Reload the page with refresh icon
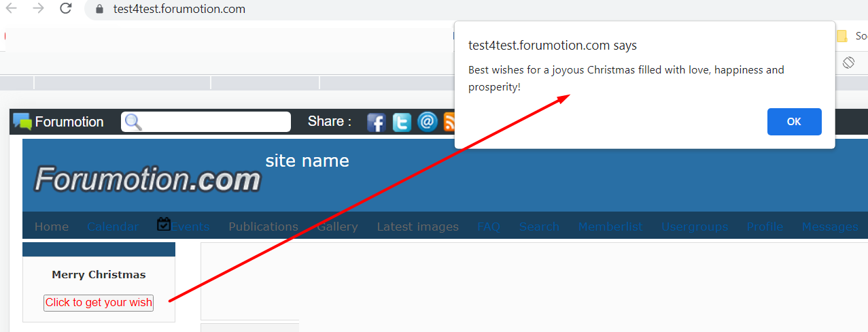Image resolution: width=868 pixels, height=332 pixels. tap(65, 9)
